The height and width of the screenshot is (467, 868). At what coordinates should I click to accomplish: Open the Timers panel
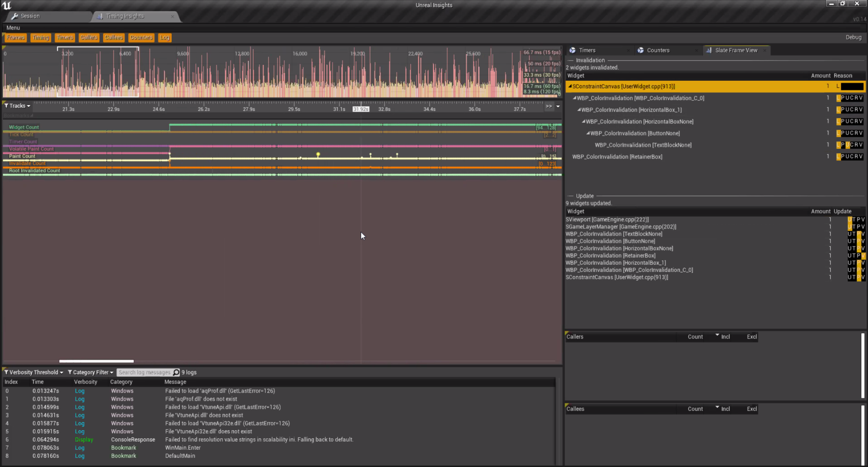click(64, 38)
